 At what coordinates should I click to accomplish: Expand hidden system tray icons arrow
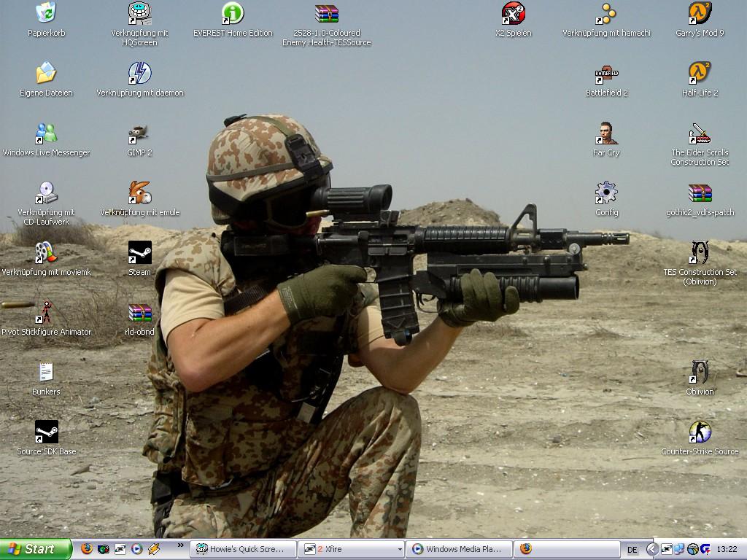pyautogui.click(x=652, y=550)
